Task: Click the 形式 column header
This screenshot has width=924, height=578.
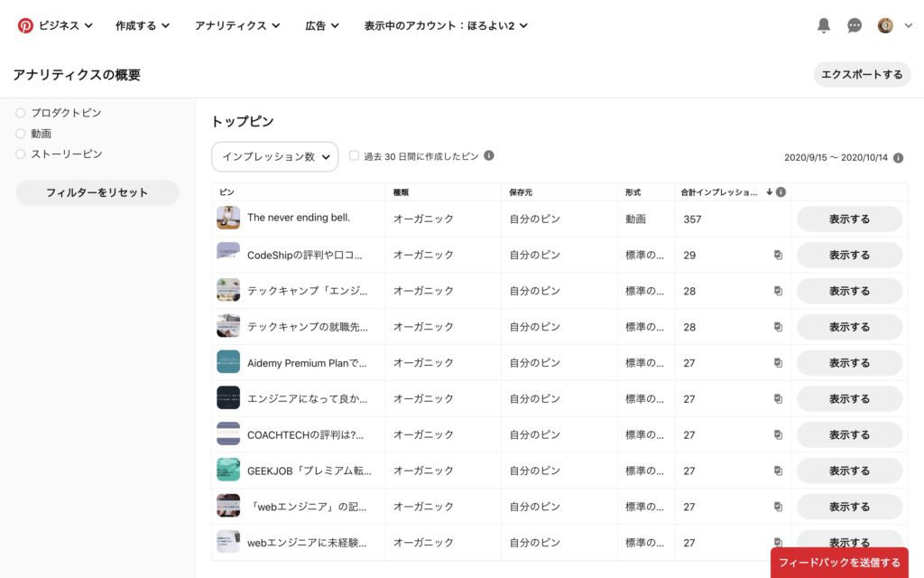Action: 633,192
